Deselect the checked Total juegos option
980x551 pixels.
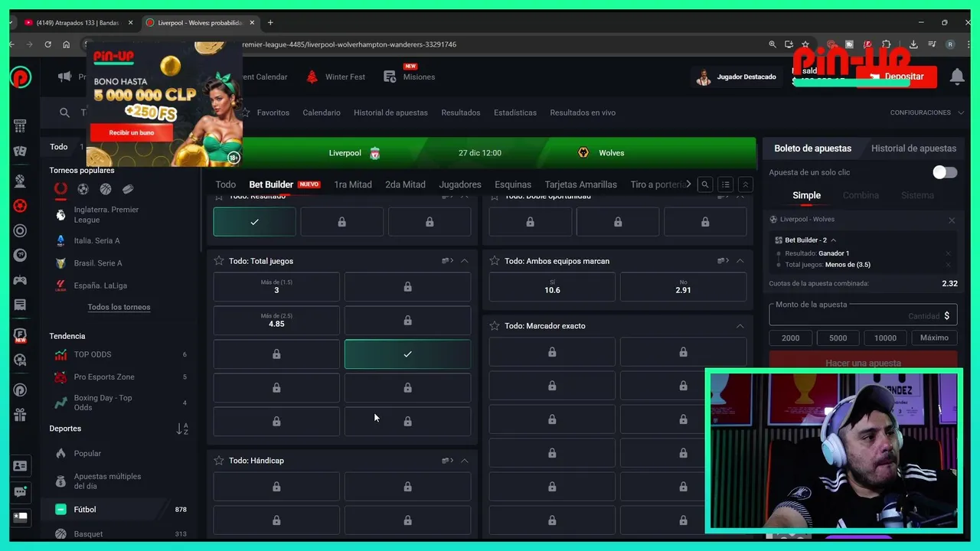[407, 354]
